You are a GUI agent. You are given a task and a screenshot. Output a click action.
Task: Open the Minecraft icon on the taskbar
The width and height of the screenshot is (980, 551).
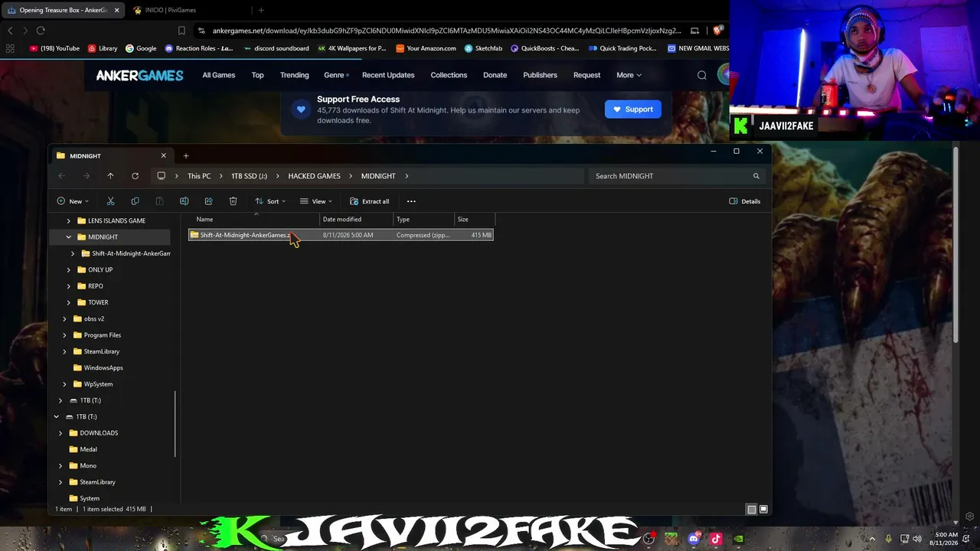671,539
